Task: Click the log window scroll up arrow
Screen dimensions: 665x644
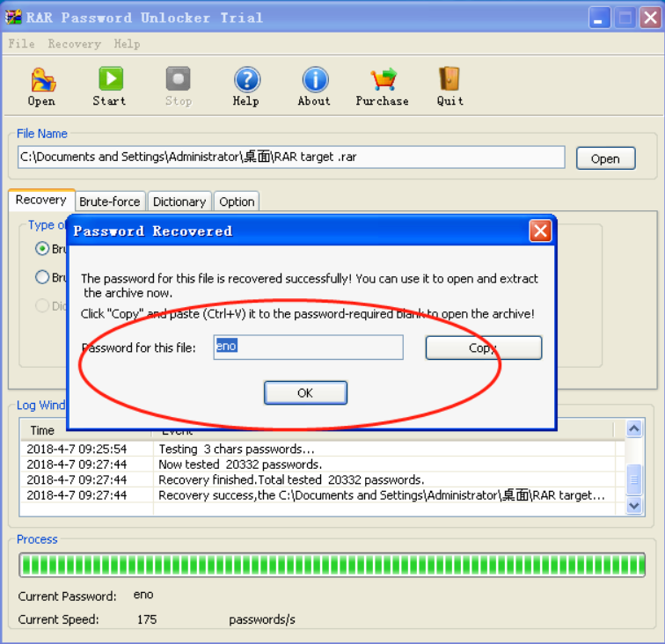Action: pyautogui.click(x=634, y=429)
